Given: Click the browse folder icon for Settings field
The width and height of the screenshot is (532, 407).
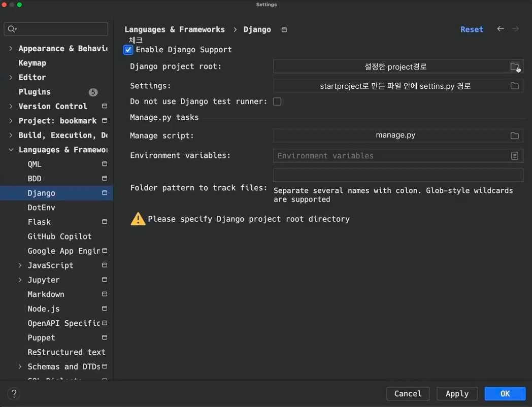Looking at the screenshot, I should [514, 86].
